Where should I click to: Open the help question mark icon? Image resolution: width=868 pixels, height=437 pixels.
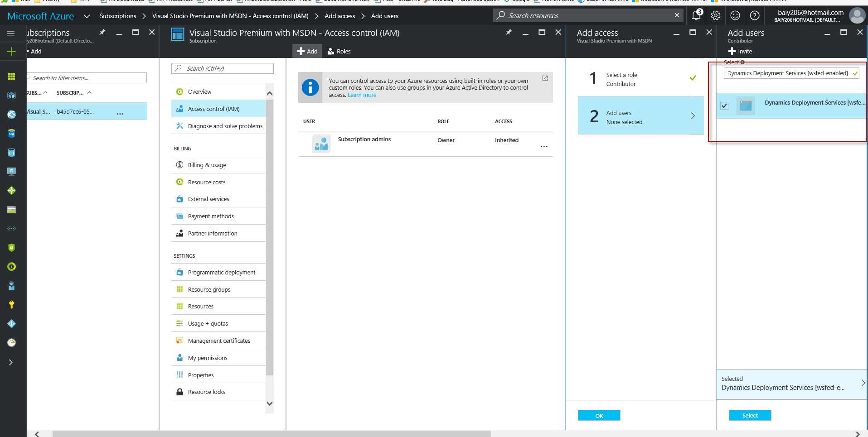point(755,16)
